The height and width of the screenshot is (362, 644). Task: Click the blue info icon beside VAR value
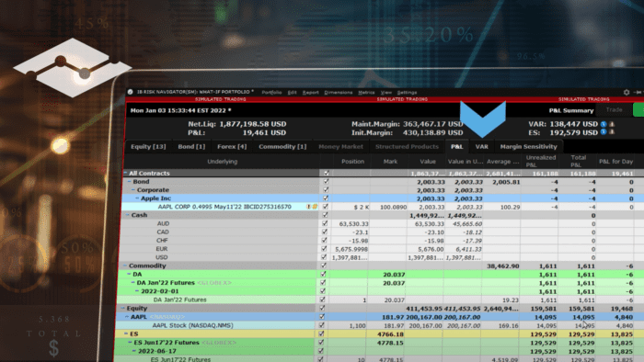click(604, 124)
